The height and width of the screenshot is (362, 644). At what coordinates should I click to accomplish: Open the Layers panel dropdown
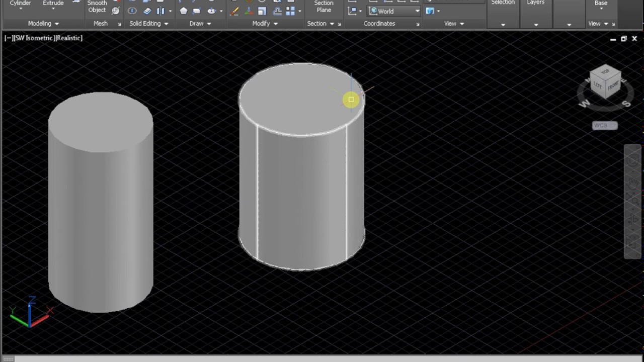coord(536,25)
